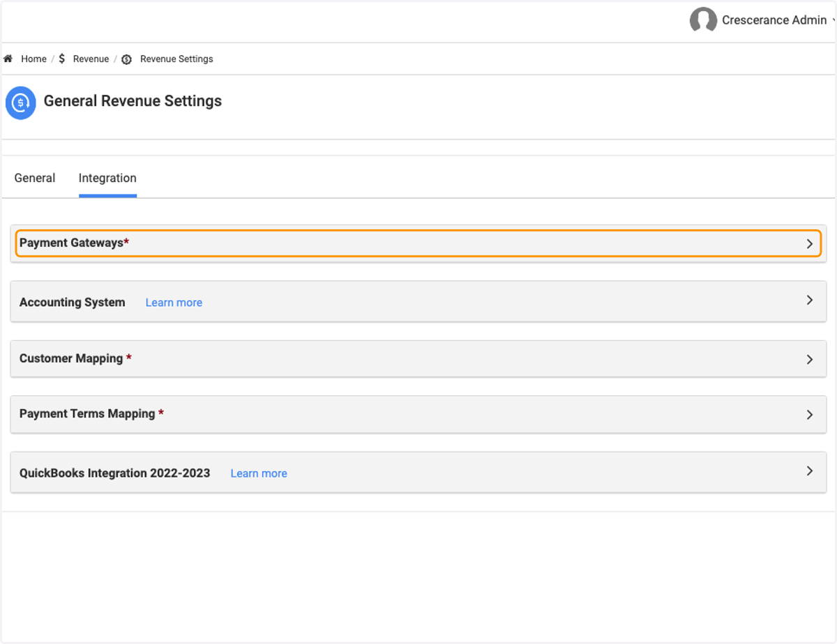
Task: Select the Integration tab
Action: [107, 178]
